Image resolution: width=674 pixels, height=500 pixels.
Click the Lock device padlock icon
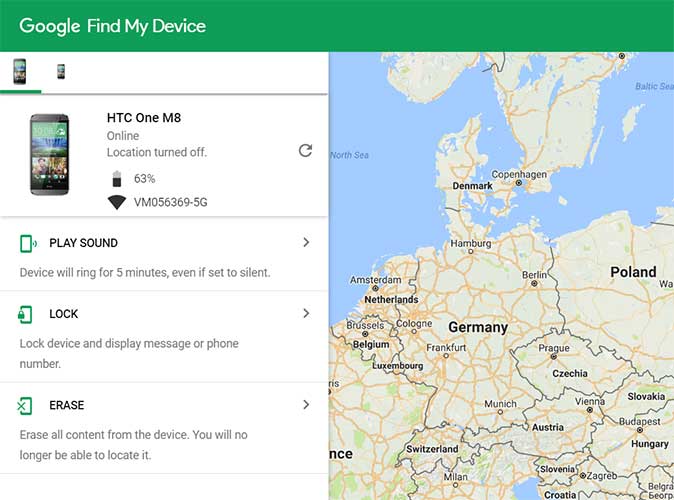[25, 314]
